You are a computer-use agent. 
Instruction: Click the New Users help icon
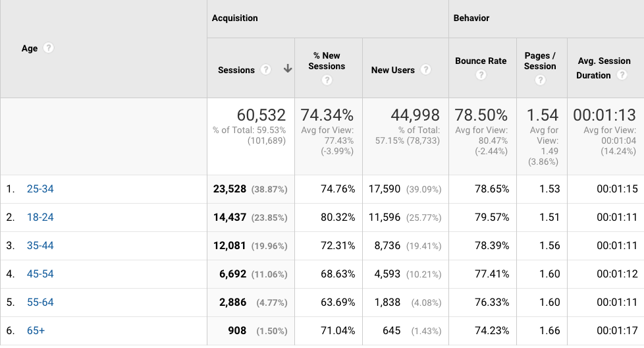(x=425, y=70)
